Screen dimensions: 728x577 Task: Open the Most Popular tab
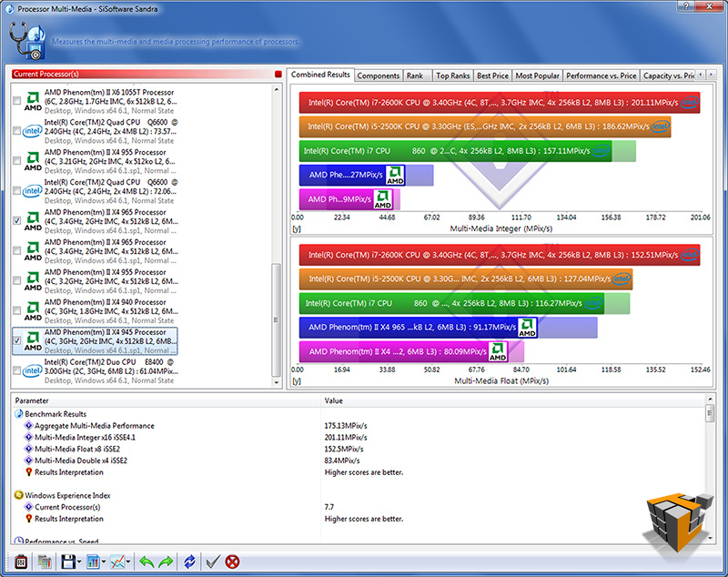(x=538, y=76)
